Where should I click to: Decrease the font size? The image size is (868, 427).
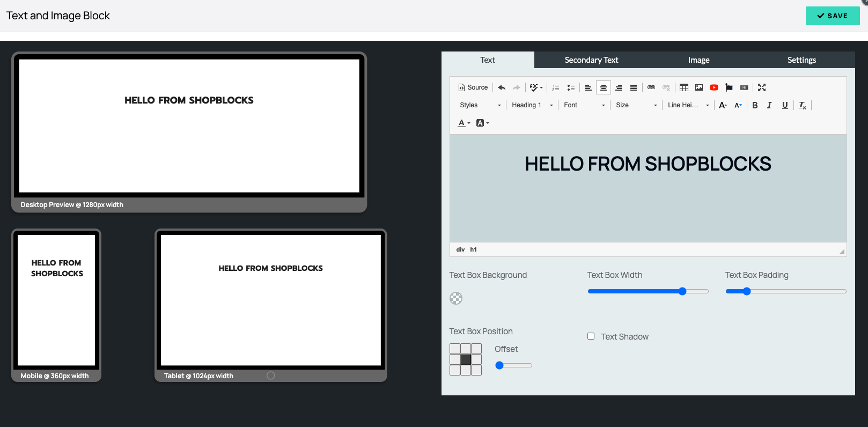738,105
